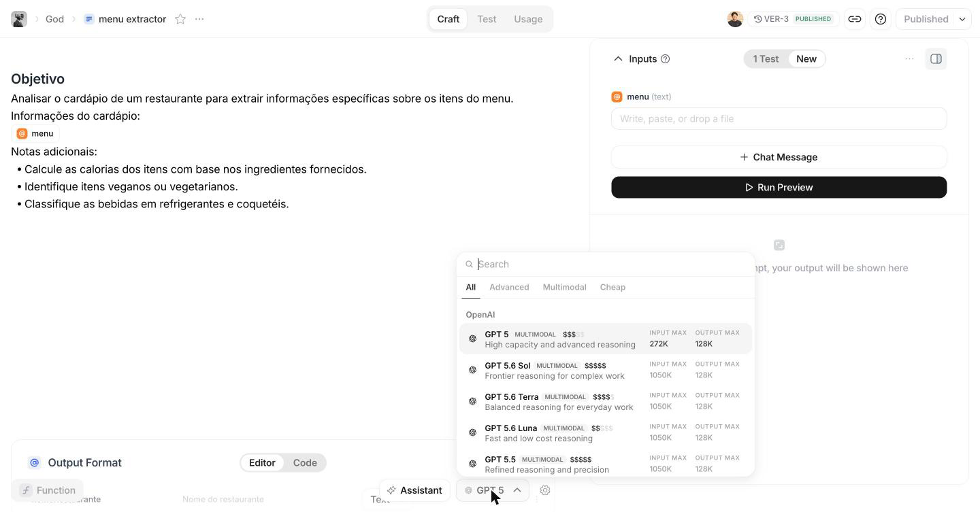
Task: Choose GPT 5.6 Terra from model list
Action: click(606, 402)
